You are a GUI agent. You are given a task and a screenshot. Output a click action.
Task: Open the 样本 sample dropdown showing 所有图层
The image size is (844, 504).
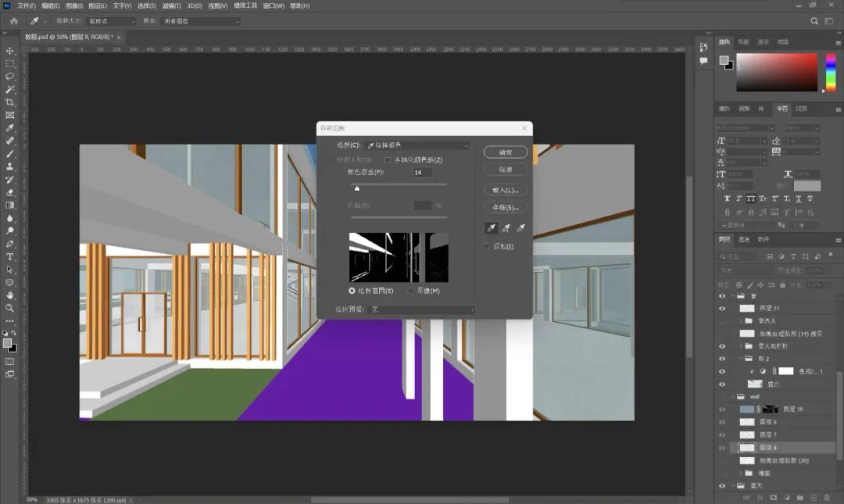[x=201, y=21]
